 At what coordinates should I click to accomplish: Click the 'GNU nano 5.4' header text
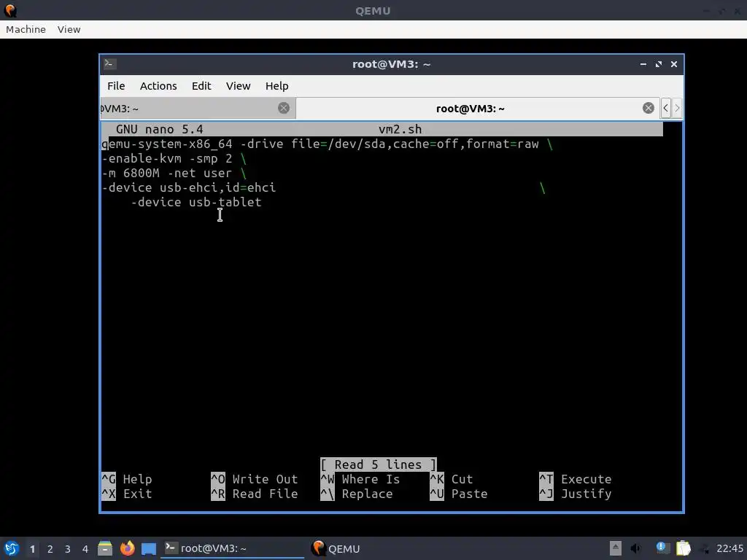160,129
